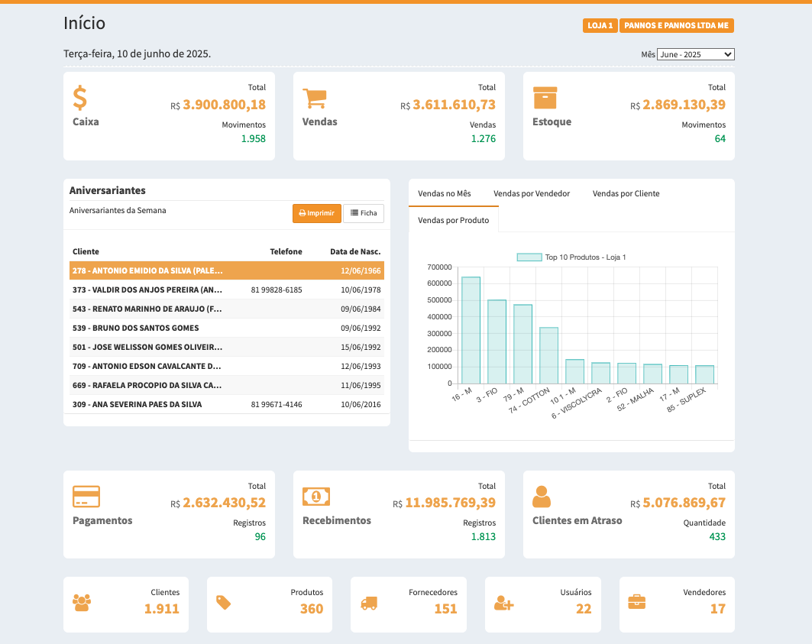The image size is (812, 644).
Task: Click the Recebimentos money bill icon
Action: 316,497
